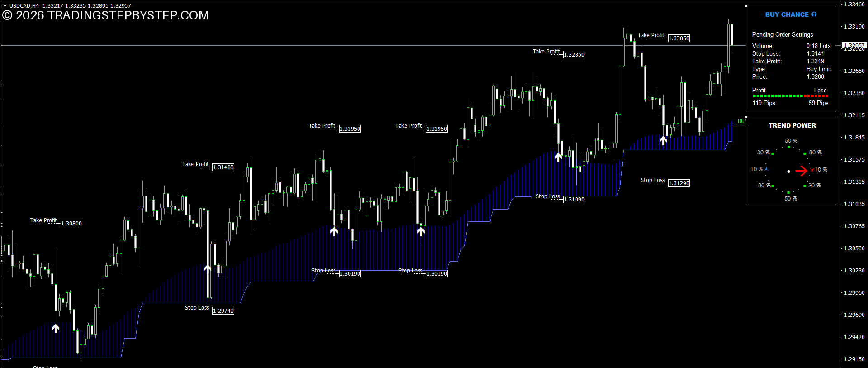
Task: Click the Volume value 0.18 Lots
Action: [819, 46]
